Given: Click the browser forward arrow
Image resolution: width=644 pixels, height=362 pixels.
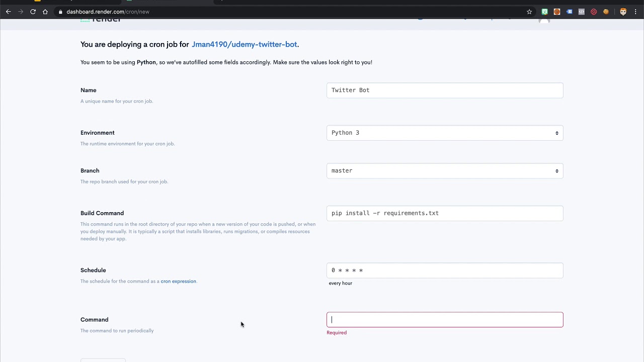Looking at the screenshot, I should 21,12.
